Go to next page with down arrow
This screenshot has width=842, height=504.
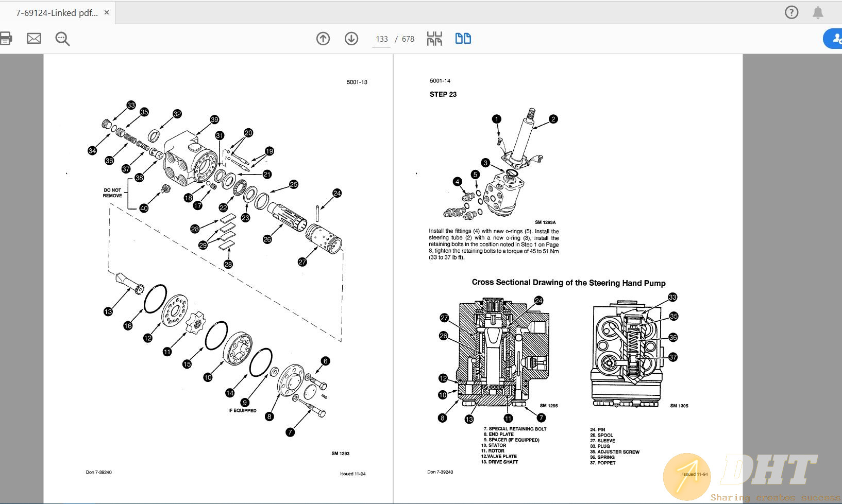(351, 39)
